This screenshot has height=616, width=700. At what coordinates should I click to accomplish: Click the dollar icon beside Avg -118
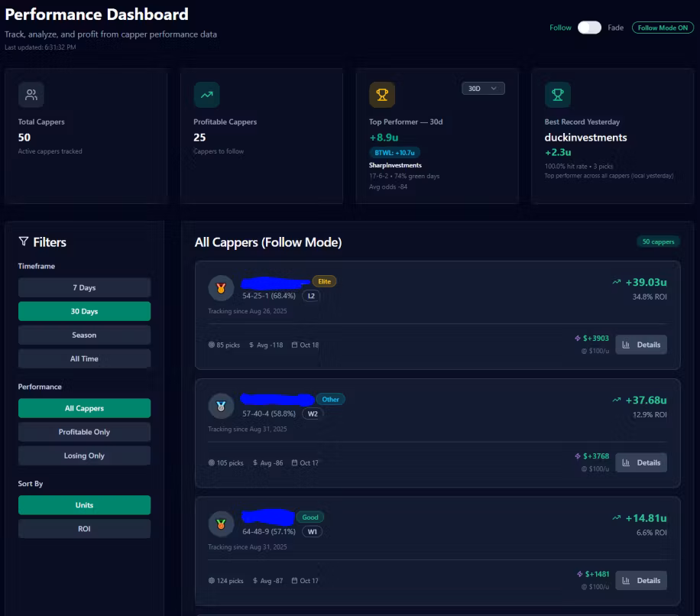[251, 345]
